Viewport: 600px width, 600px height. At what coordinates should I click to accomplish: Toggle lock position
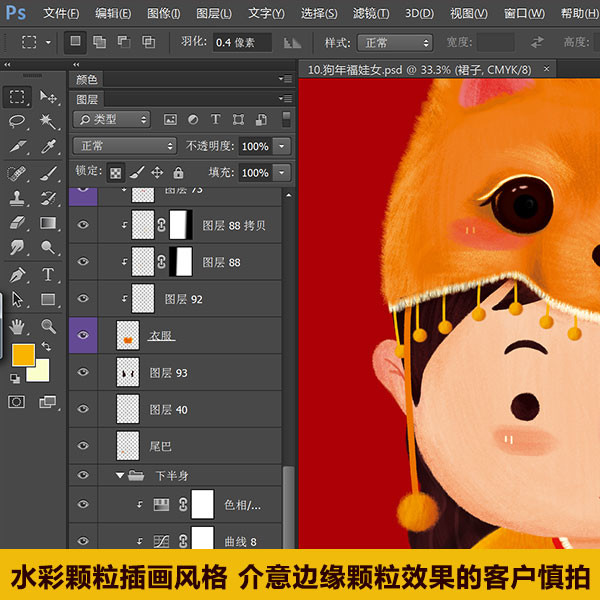pos(157,173)
